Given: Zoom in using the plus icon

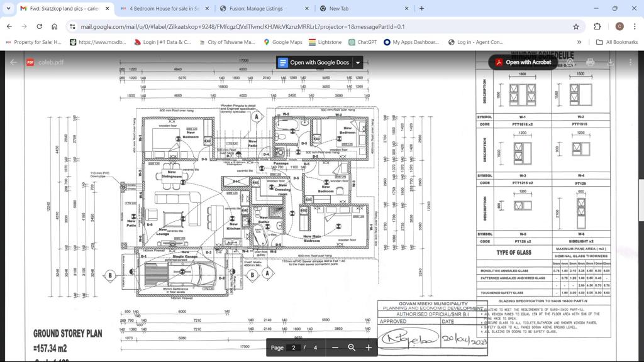Looking at the screenshot, I should (x=369, y=348).
